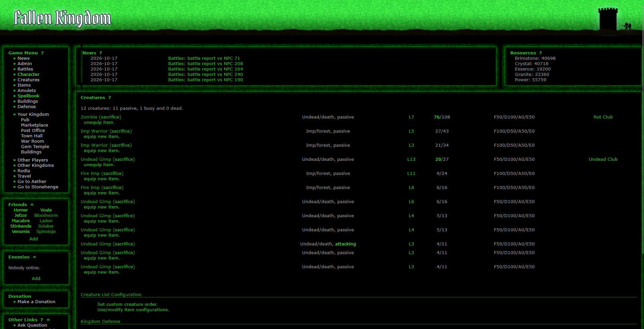Open battle report vs NPC 240
This screenshot has height=329, width=644.
click(205, 74)
